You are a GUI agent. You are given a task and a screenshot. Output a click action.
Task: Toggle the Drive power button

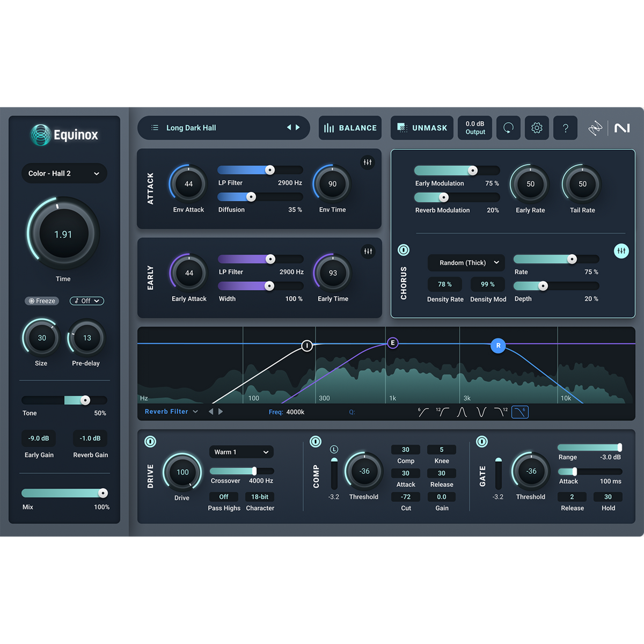[150, 442]
